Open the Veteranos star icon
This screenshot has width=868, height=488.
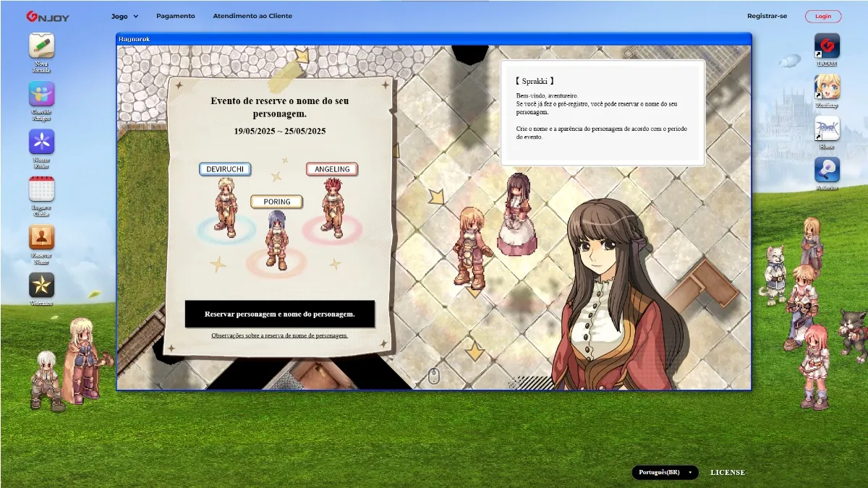(x=41, y=285)
